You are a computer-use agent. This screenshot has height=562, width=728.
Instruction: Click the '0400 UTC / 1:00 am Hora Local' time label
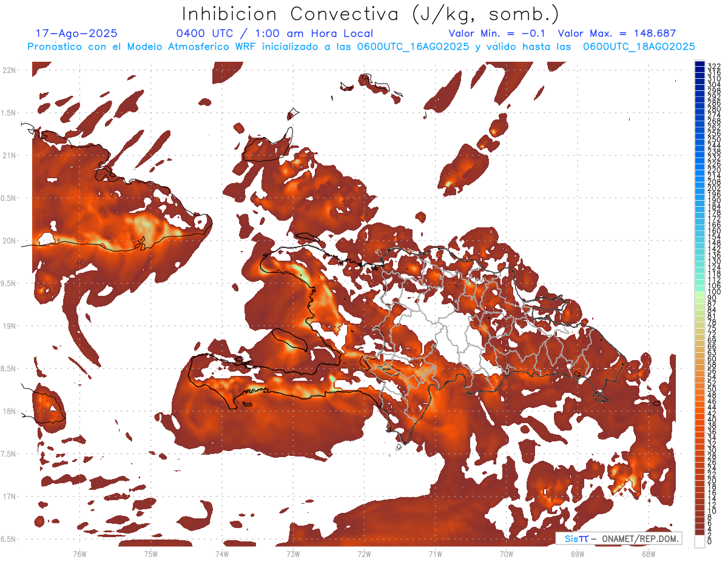point(274,33)
